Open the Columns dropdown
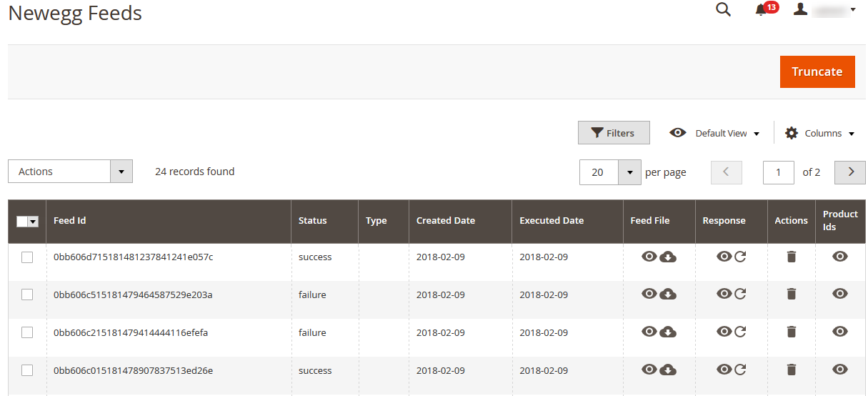Image resolution: width=868 pixels, height=396 pixels. point(819,133)
